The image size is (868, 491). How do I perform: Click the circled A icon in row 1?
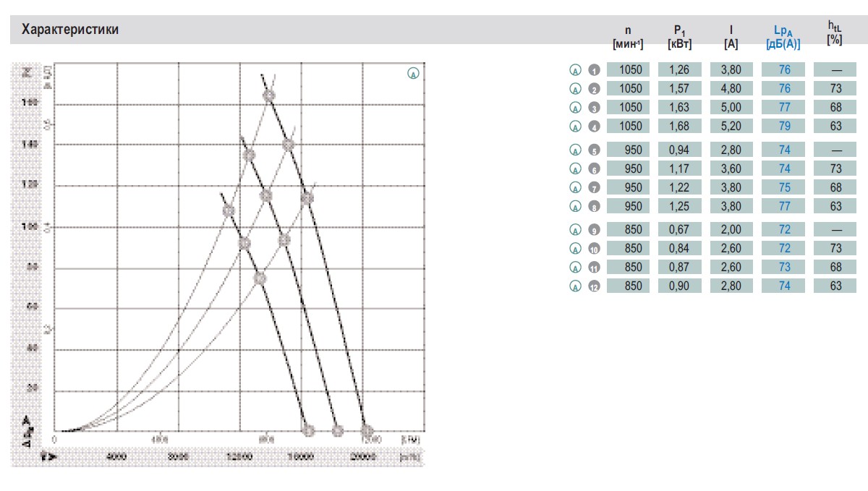click(x=575, y=71)
